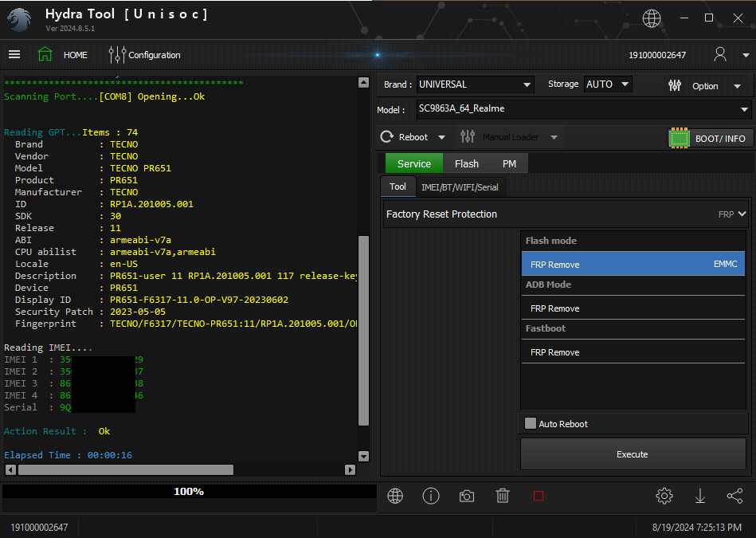Click the 'Elapsed Time : 00:00:16' line
This screenshot has width=756, height=538.
(x=68, y=455)
